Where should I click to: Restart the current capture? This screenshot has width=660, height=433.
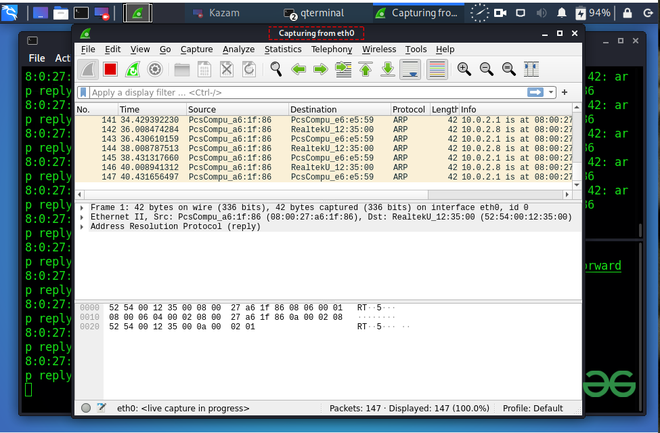(132, 69)
